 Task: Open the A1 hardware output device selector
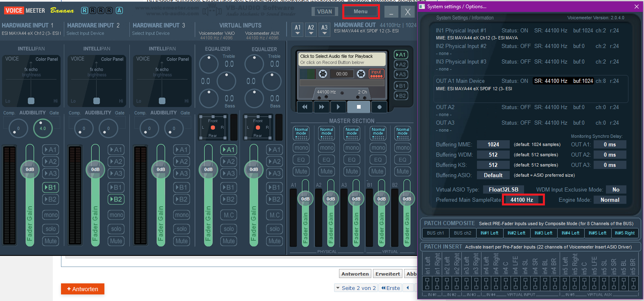coord(298,30)
